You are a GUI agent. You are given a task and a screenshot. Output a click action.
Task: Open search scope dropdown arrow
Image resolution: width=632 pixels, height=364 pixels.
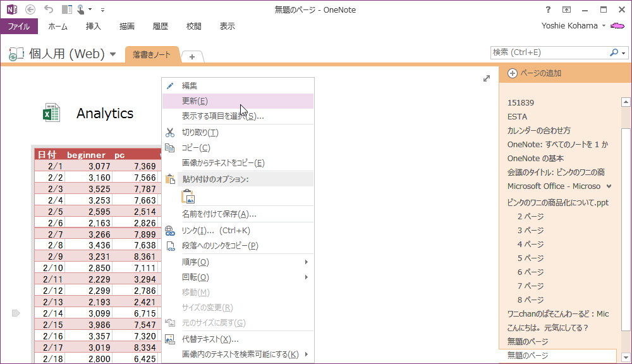click(x=624, y=53)
